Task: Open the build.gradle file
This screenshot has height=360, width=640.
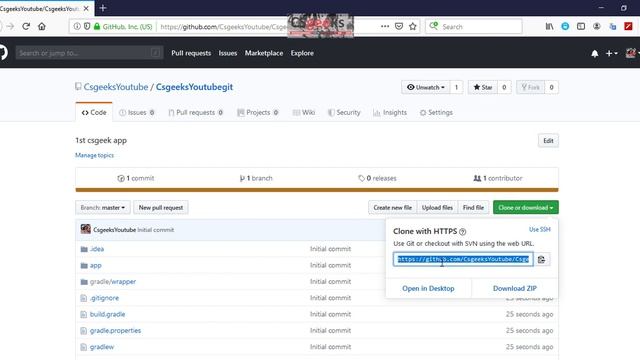Action: click(107, 314)
